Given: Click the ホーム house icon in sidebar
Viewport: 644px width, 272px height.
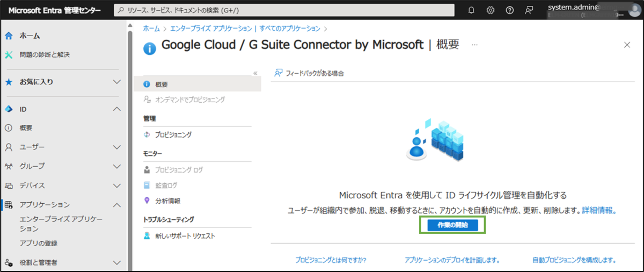Looking at the screenshot, I should point(8,35).
